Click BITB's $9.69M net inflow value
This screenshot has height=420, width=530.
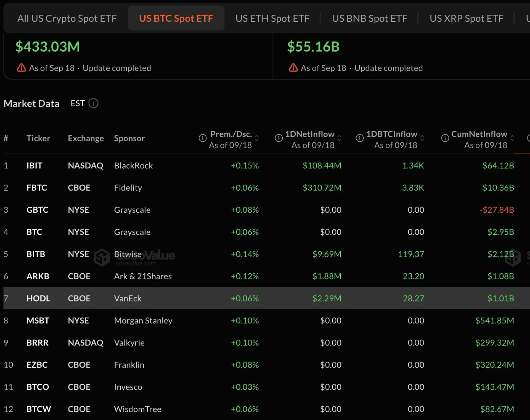click(x=327, y=254)
